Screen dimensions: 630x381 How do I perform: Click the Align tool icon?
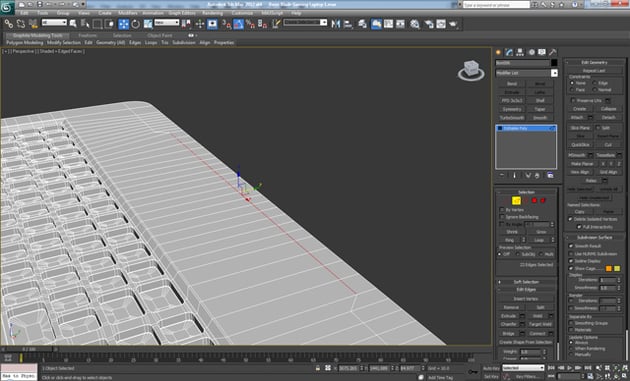tap(348, 24)
